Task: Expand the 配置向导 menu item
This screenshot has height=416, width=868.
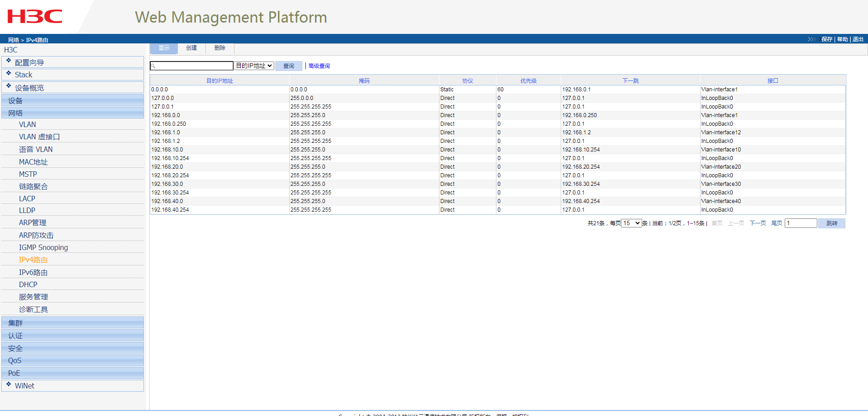Action: (29, 62)
